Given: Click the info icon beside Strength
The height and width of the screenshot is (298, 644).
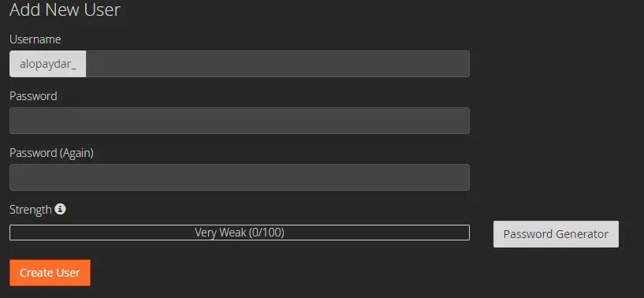Looking at the screenshot, I should 60,209.
